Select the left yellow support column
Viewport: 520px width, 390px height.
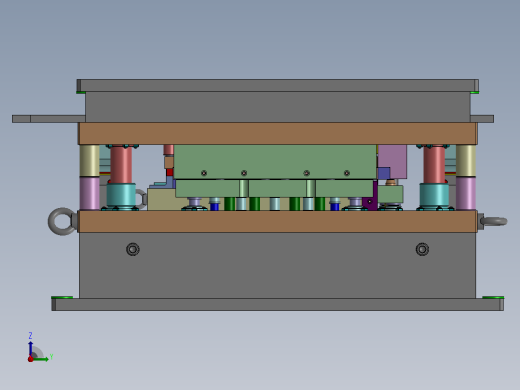[89, 160]
